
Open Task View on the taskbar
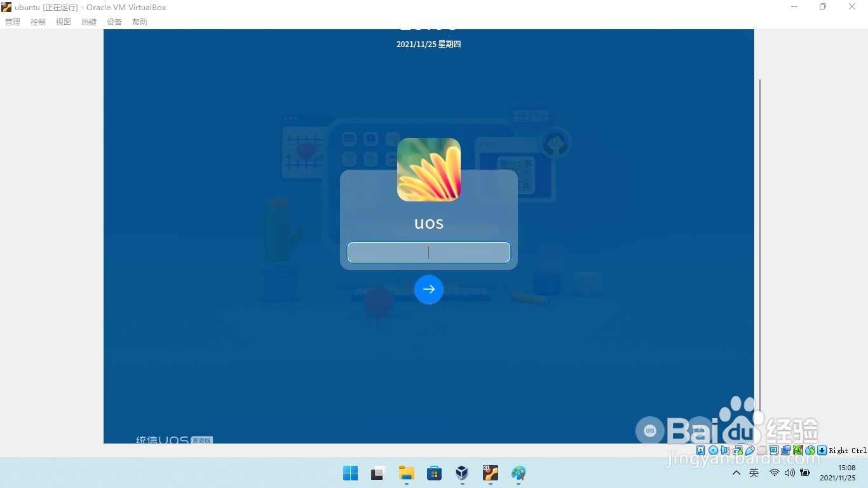379,473
